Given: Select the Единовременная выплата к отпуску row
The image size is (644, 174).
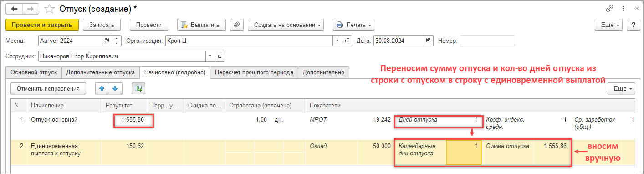Looking at the screenshot, I should (322, 152).
